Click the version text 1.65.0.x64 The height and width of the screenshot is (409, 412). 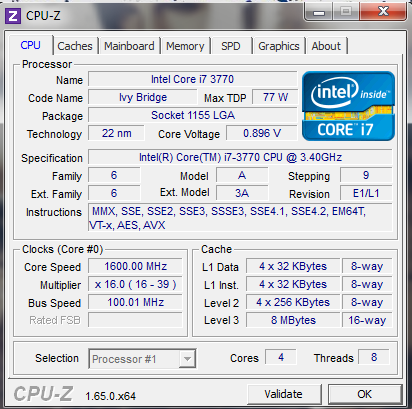coord(111,396)
